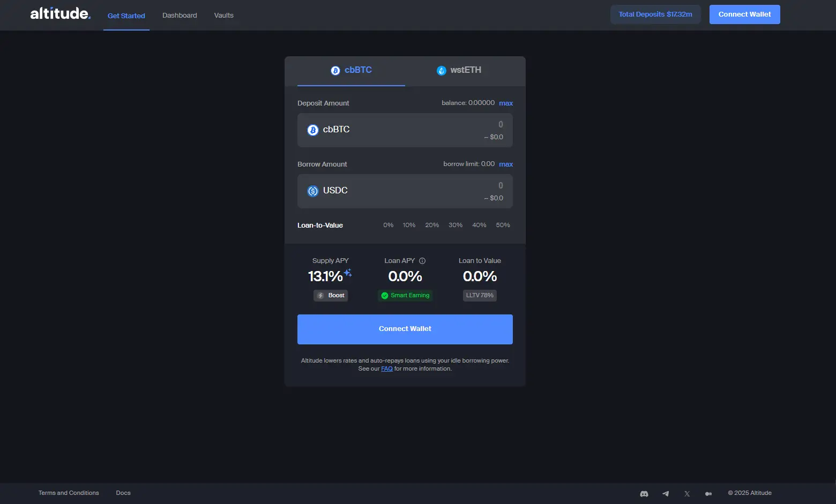
Task: Set Loan-to-Value to 40%
Action: [x=479, y=225]
